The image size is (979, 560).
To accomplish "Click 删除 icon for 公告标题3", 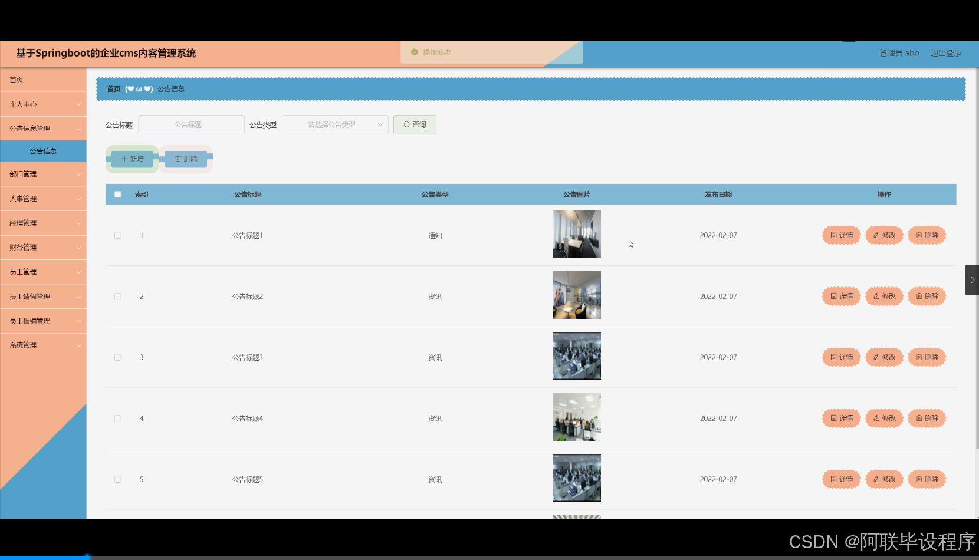I will [927, 357].
